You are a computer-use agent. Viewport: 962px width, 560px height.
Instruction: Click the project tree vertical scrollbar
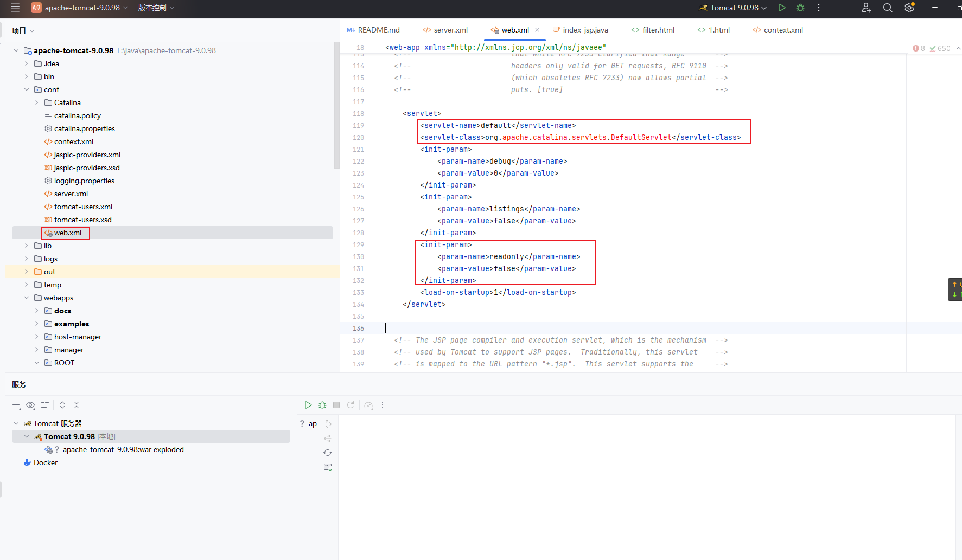coord(336,106)
